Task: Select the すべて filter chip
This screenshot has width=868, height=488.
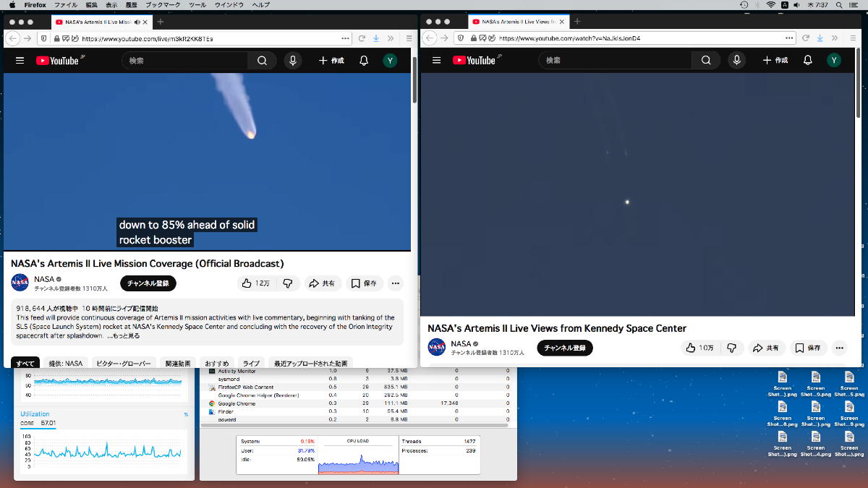Action: point(25,363)
